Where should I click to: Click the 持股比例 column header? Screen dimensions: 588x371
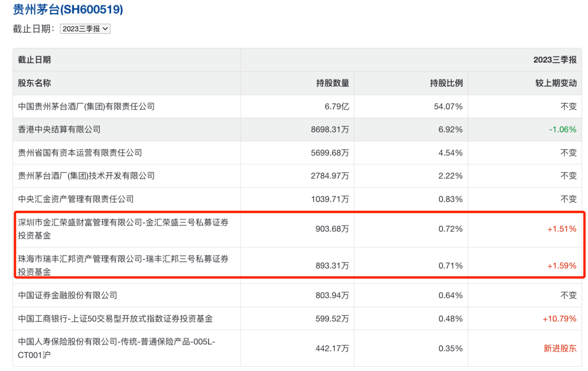coord(446,83)
